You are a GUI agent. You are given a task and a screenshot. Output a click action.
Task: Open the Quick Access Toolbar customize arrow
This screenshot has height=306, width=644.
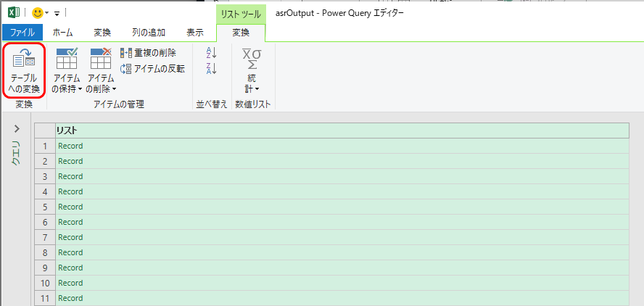click(57, 14)
